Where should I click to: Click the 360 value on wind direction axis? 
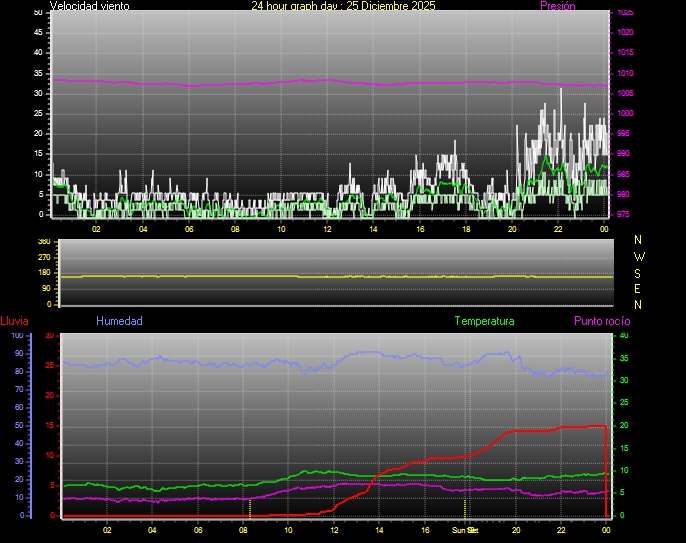click(x=43, y=242)
